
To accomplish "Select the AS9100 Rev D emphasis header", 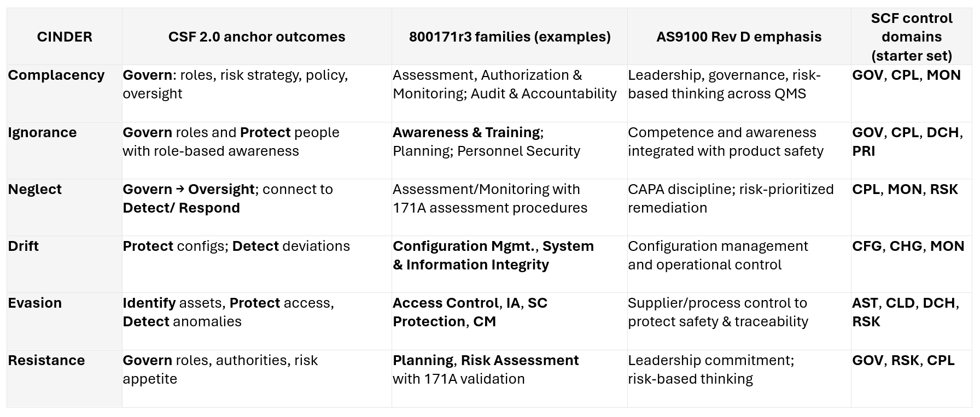I will click(739, 37).
